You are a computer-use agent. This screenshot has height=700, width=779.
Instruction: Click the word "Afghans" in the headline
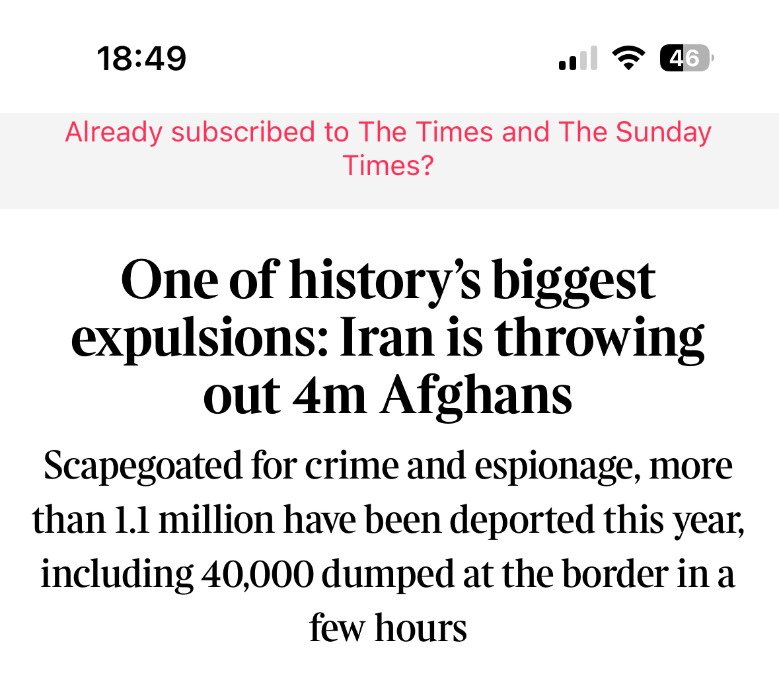click(x=476, y=395)
